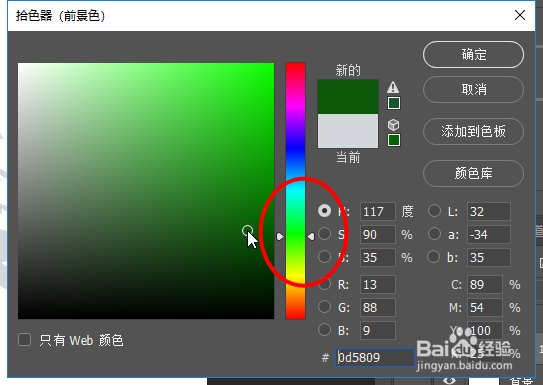Click the out-of-gamut warning triangle icon

(x=393, y=87)
